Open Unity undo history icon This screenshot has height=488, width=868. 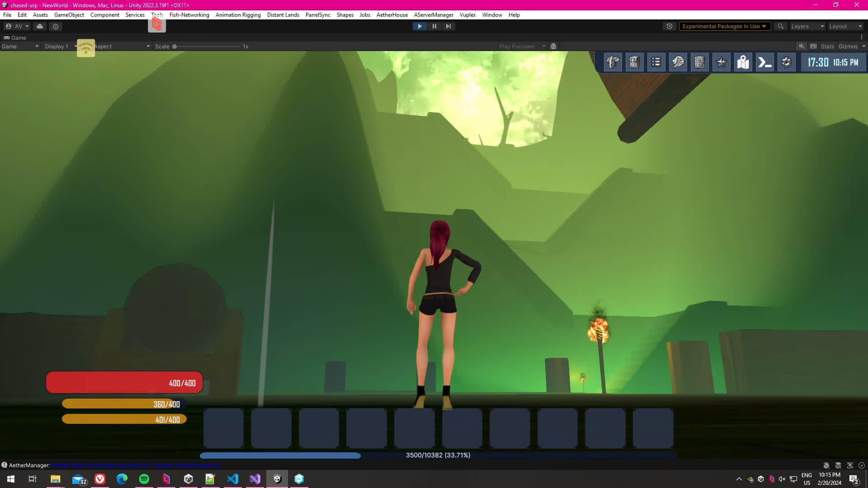pos(670,26)
